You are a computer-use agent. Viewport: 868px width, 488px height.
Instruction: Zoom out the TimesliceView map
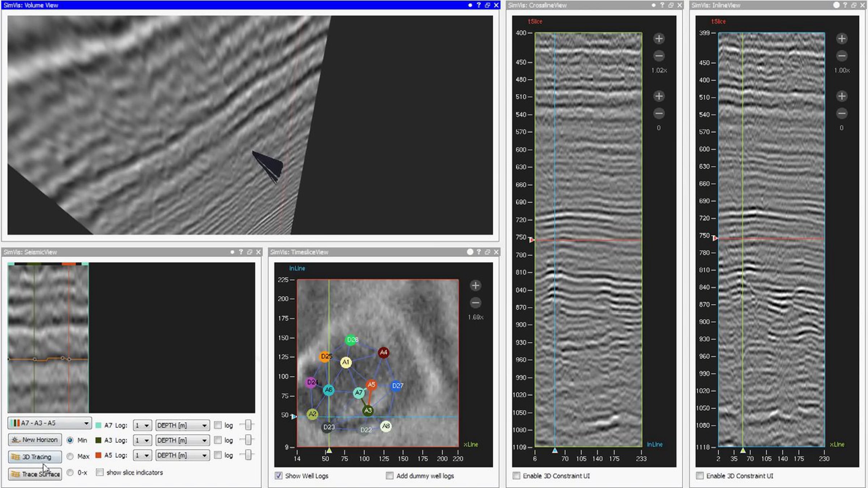click(476, 303)
